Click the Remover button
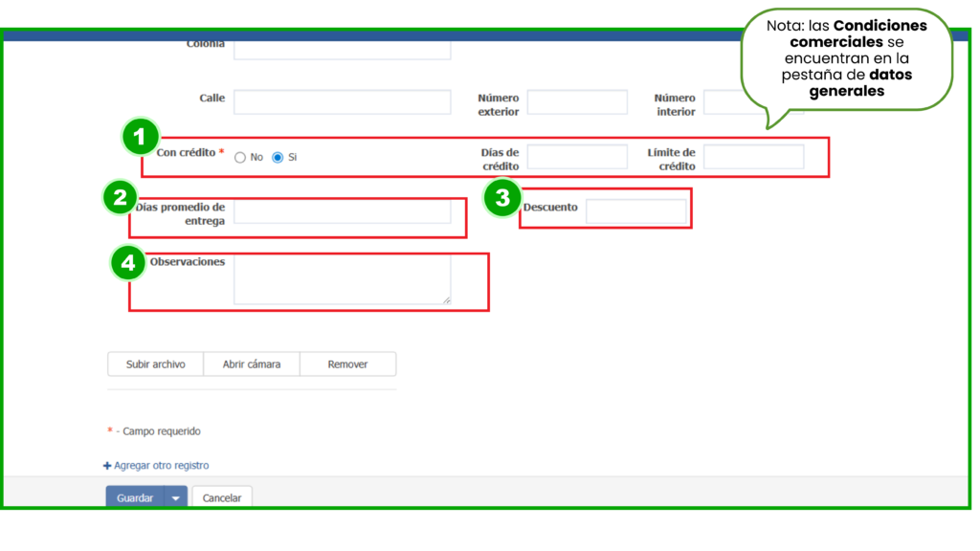 click(347, 364)
